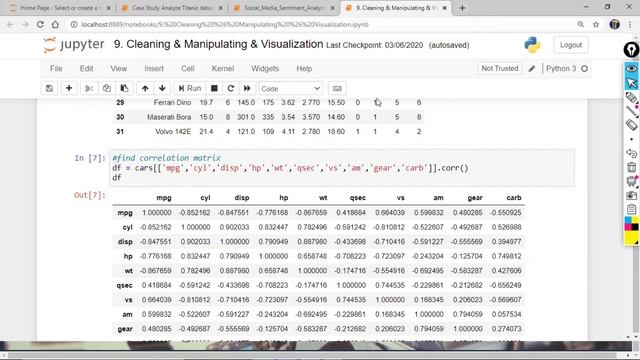Select the annotation cursor pointer tool
The image size is (640, 360).
631,82
